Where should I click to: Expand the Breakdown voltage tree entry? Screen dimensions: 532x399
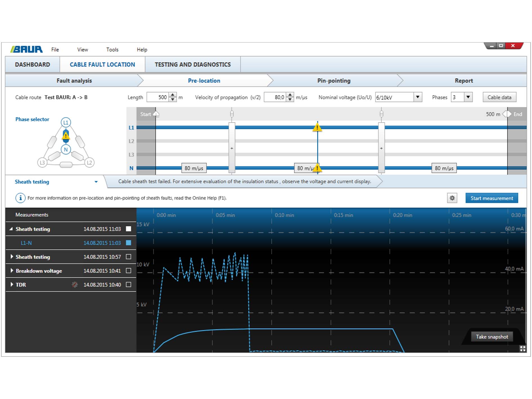12,271
